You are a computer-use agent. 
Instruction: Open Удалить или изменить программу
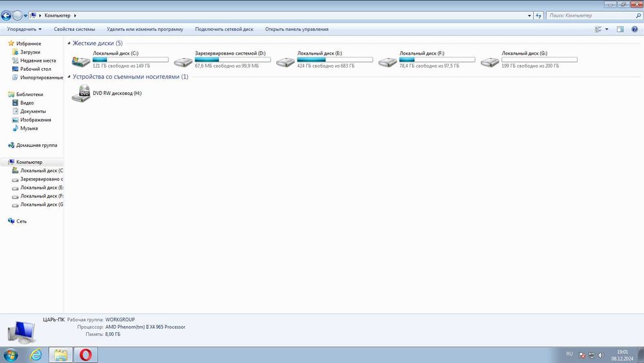click(145, 29)
